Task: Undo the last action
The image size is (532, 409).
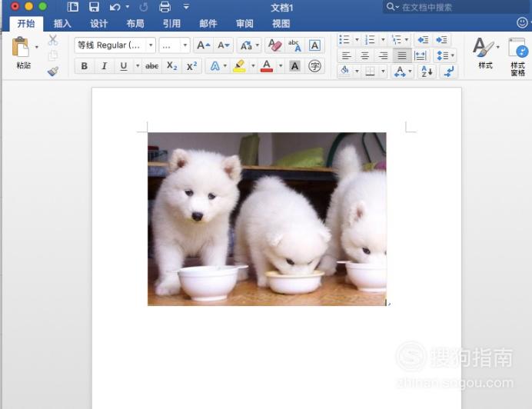Action: tap(115, 7)
